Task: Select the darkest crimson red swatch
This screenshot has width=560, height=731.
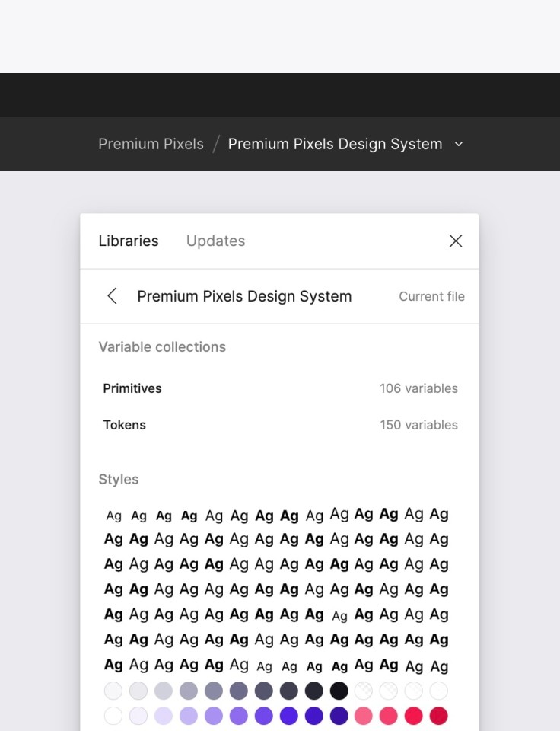Action: 439,716
